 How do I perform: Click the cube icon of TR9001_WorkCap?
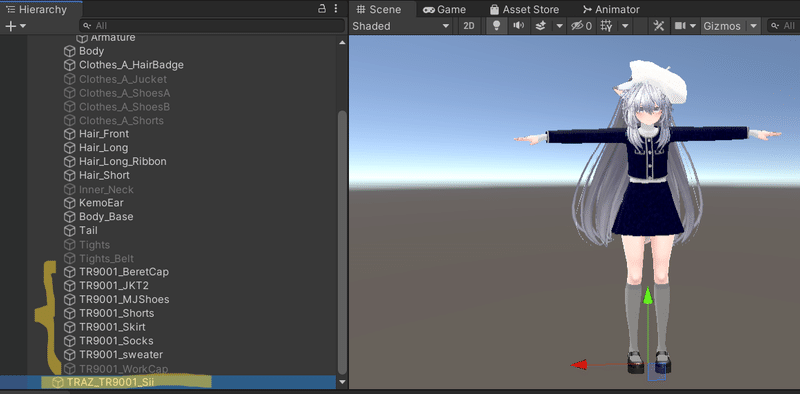point(69,368)
